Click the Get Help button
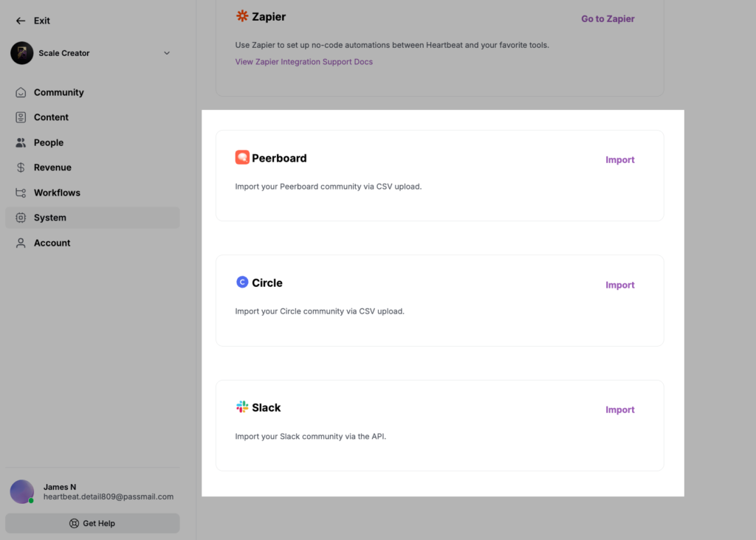Screen dimensions: 756x540 92,523
